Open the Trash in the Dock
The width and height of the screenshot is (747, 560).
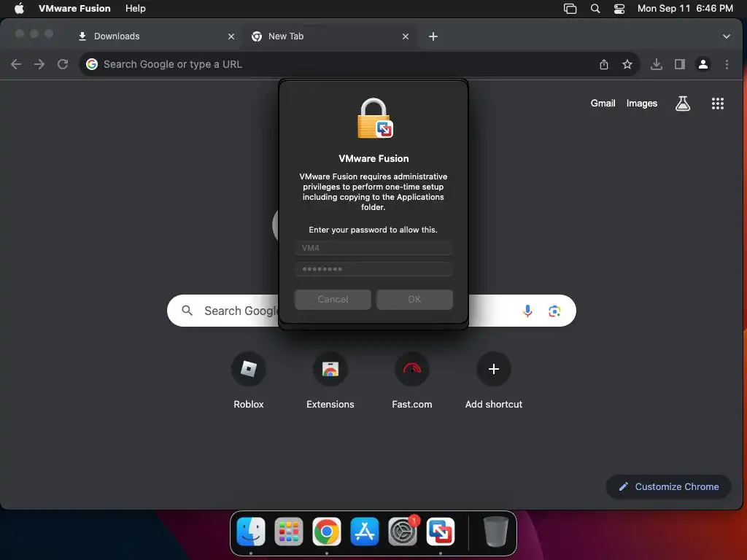point(496,532)
